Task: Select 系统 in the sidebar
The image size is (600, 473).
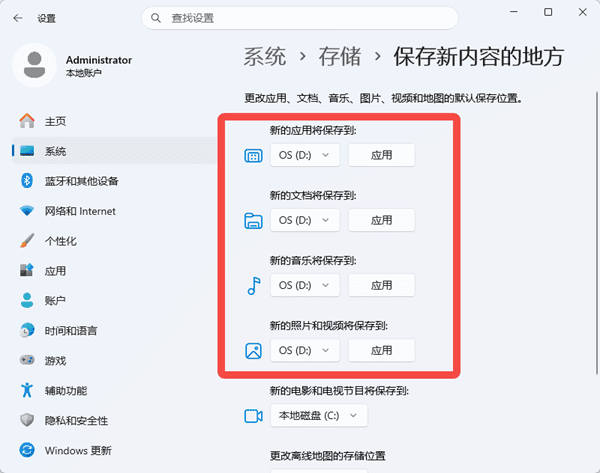Action: coord(114,151)
